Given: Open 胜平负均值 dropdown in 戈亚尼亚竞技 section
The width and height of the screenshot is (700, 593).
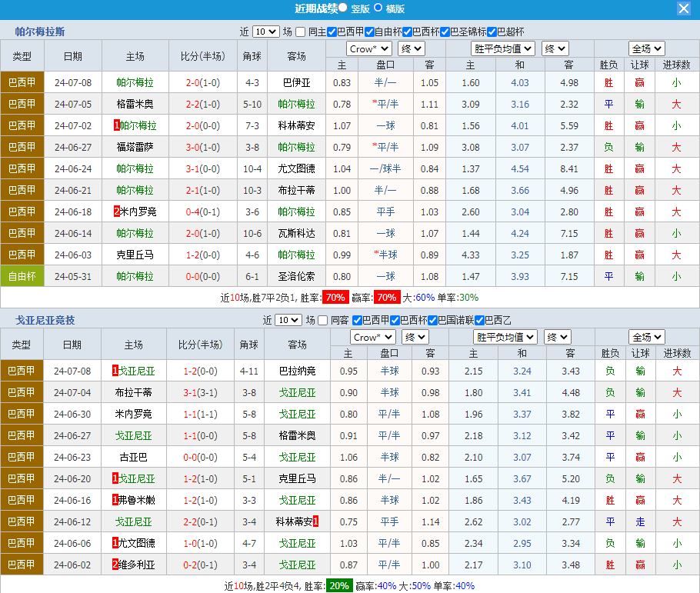Looking at the screenshot, I should click(505, 337).
